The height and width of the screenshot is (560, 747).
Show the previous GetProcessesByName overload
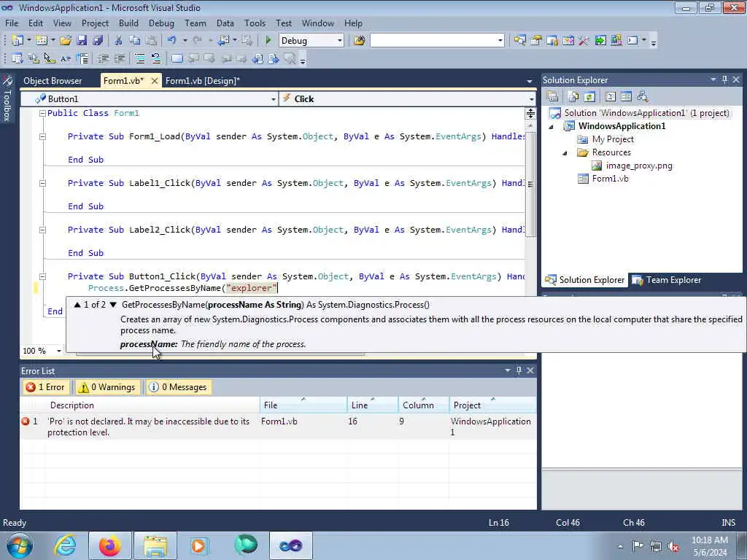click(77, 305)
